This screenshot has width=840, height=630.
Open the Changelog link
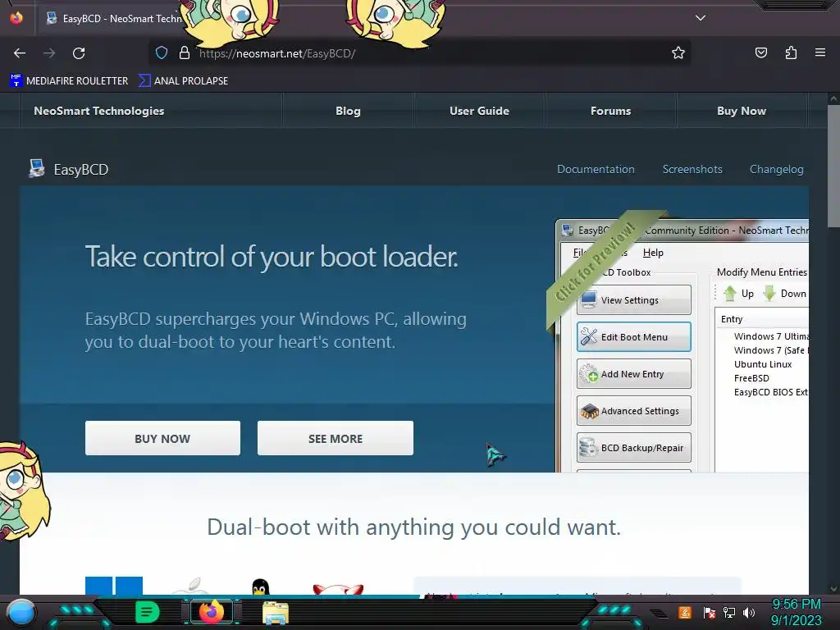tap(776, 169)
